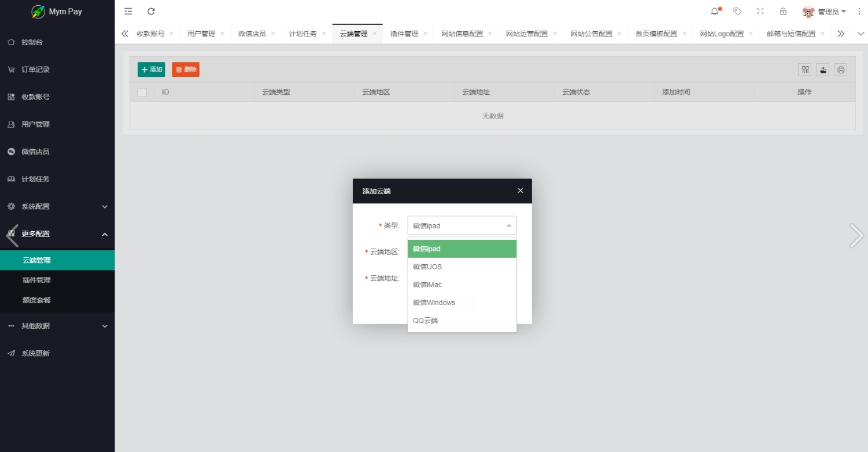Go to next image with right arrow
868x452 pixels.
pyautogui.click(x=856, y=235)
